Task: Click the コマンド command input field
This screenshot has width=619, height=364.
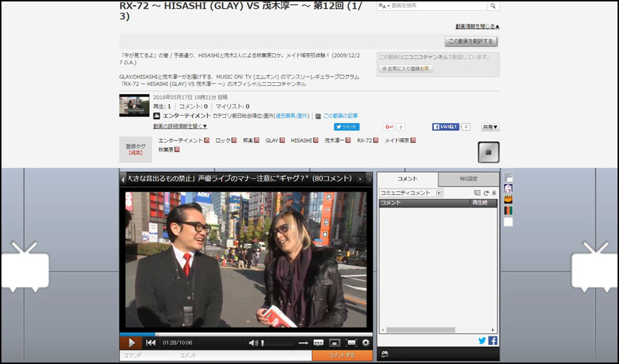Action: [147, 355]
